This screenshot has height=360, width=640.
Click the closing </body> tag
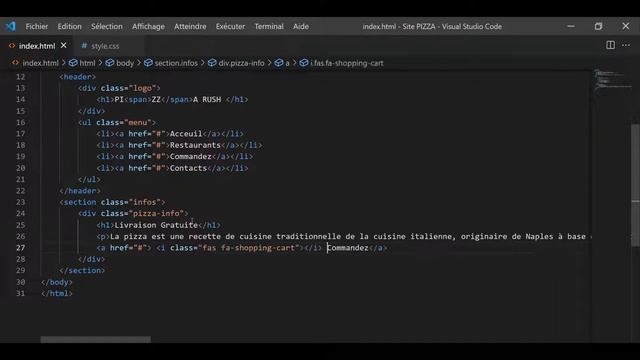tap(57, 282)
